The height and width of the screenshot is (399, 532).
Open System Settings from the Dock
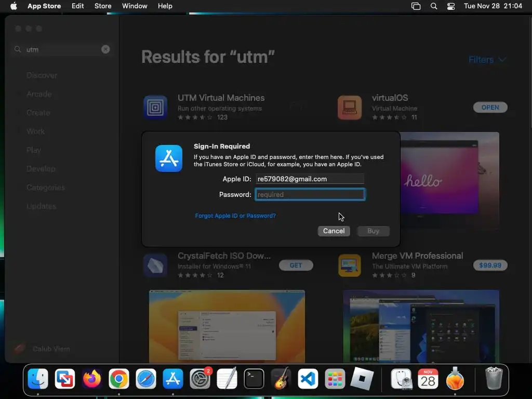coord(200,379)
